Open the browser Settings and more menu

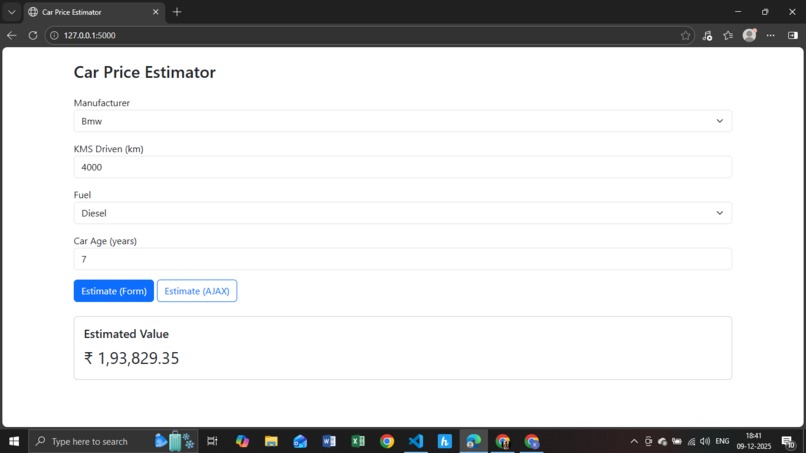point(771,35)
